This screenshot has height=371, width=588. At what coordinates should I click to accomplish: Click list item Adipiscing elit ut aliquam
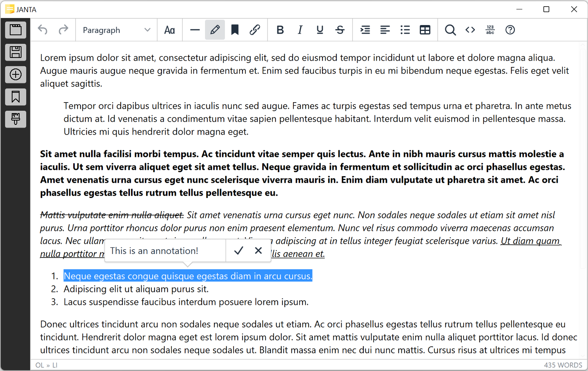[x=136, y=289]
